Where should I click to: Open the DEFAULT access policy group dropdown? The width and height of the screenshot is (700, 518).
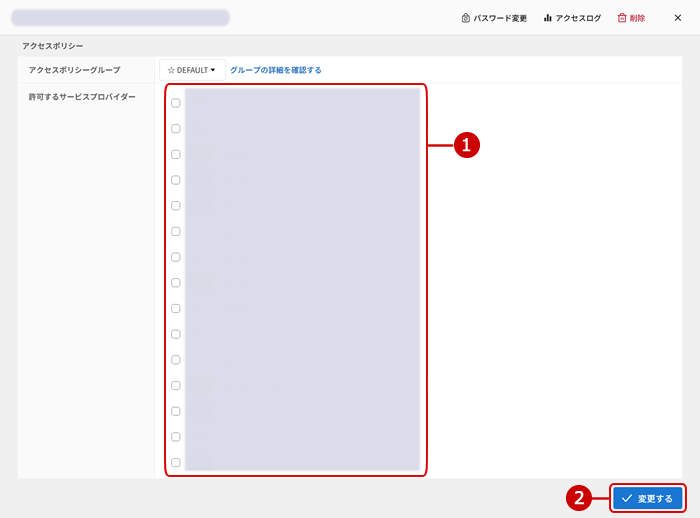[192, 70]
